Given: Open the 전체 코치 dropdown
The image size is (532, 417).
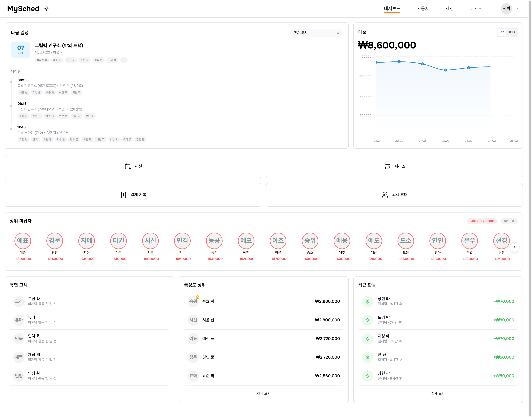Looking at the screenshot, I should point(316,33).
